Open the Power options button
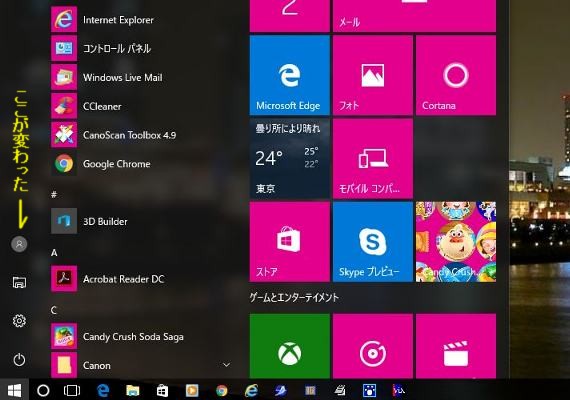Screen dimensions: 570x400 tap(19, 360)
